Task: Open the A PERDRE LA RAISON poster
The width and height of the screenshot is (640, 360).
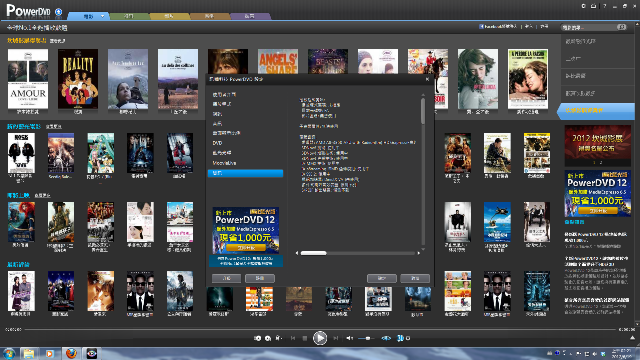Action: [x=528, y=79]
